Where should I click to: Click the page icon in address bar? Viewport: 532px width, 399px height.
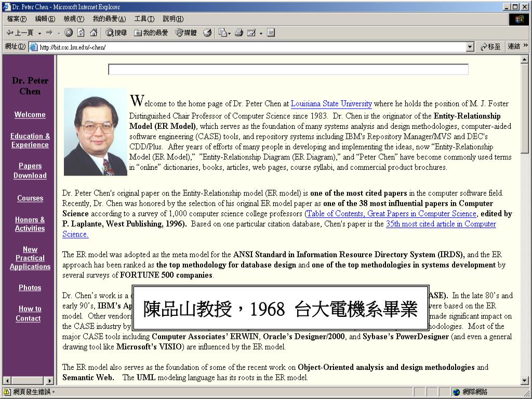[33, 47]
